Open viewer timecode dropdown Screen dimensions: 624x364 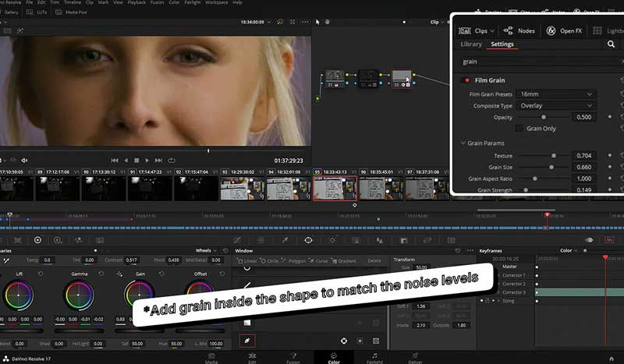click(x=269, y=23)
